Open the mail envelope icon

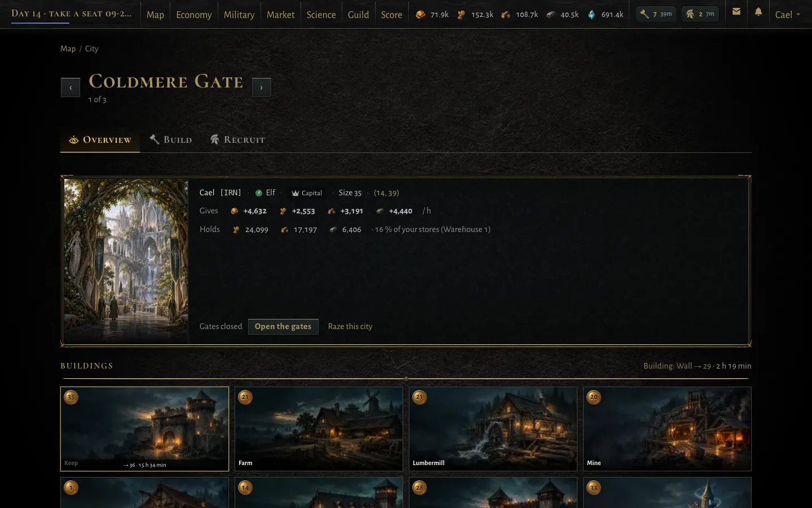(x=736, y=11)
